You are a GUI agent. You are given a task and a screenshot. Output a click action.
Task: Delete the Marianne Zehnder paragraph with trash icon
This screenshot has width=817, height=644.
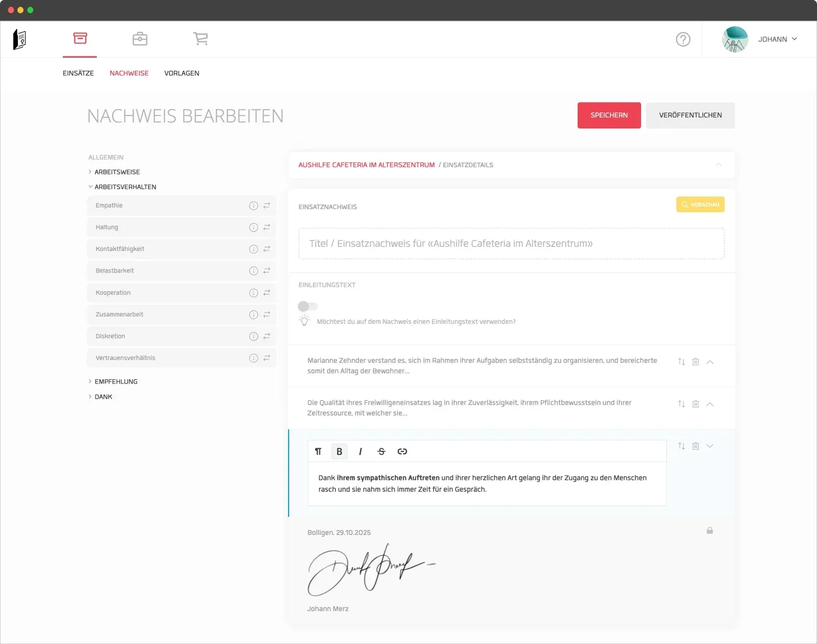[x=695, y=362]
